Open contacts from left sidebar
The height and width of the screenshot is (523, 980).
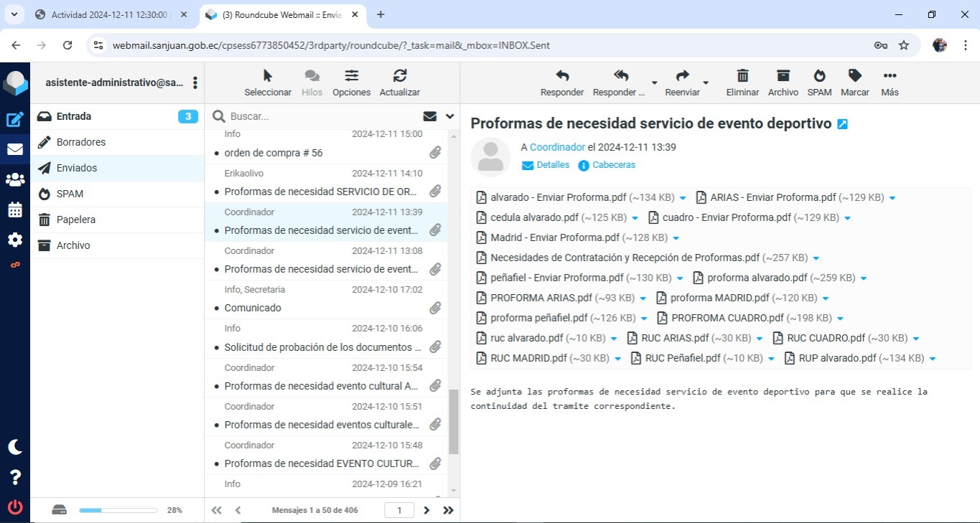(15, 180)
